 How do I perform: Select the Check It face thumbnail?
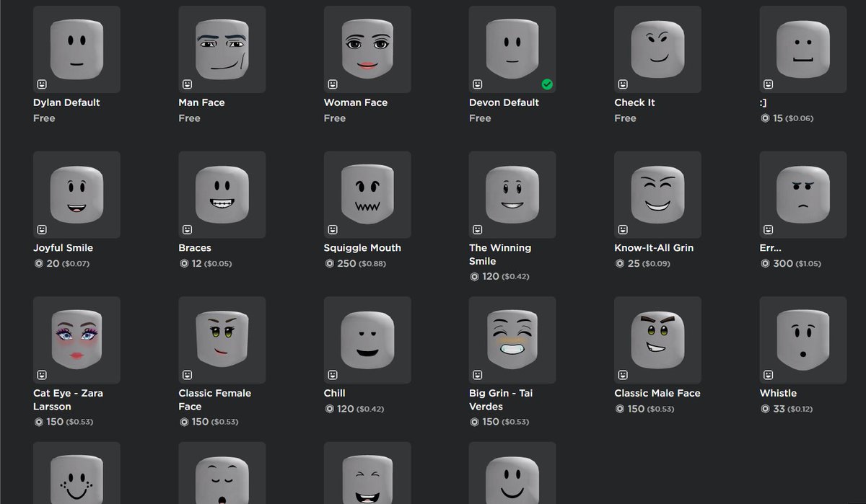pyautogui.click(x=658, y=50)
